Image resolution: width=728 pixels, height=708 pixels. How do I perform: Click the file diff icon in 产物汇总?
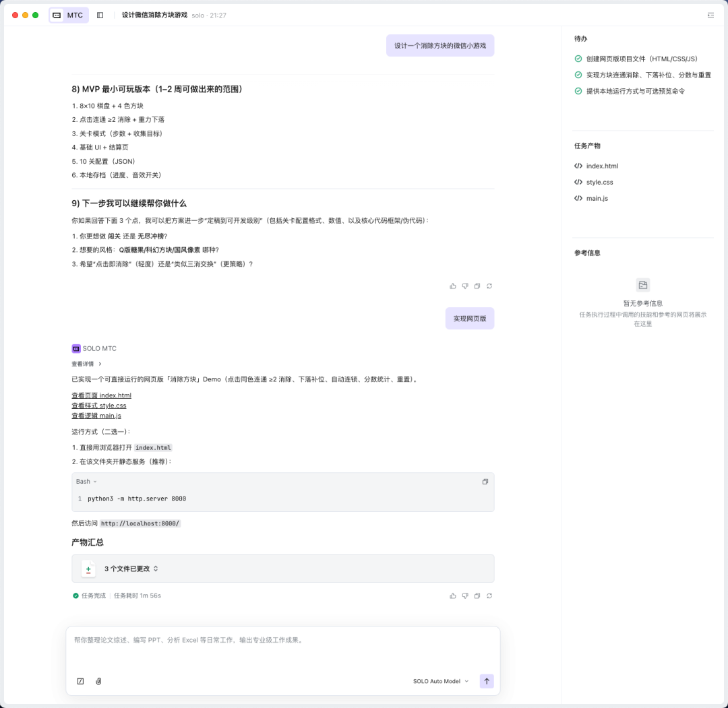coord(88,569)
